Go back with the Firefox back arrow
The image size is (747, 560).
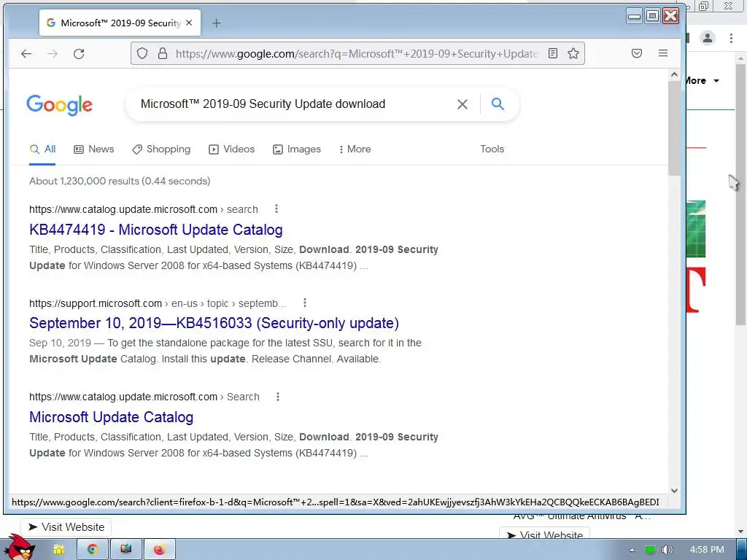26,53
